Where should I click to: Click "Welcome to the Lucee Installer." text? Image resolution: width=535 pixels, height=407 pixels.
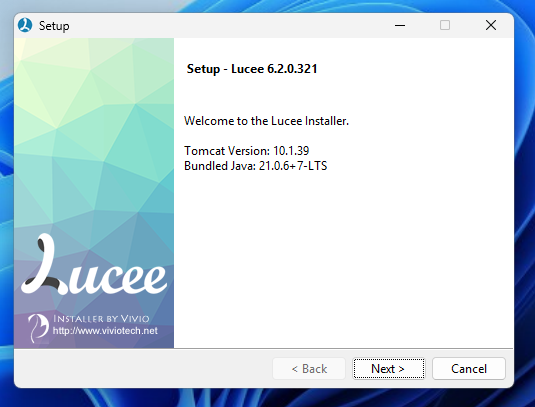click(266, 121)
